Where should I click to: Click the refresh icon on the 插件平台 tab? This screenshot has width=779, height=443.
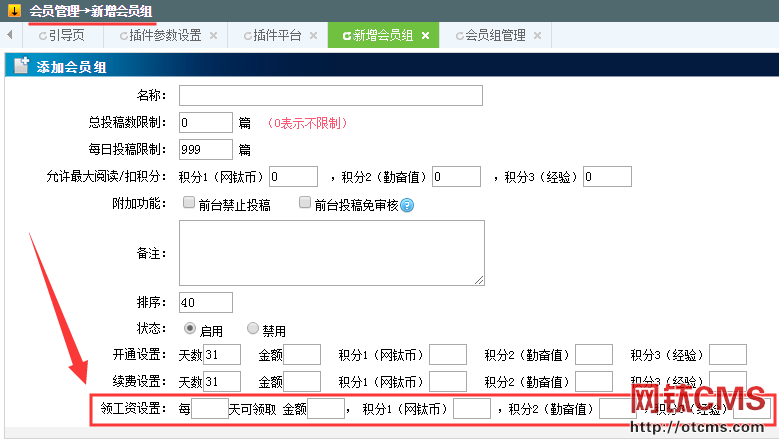point(247,36)
